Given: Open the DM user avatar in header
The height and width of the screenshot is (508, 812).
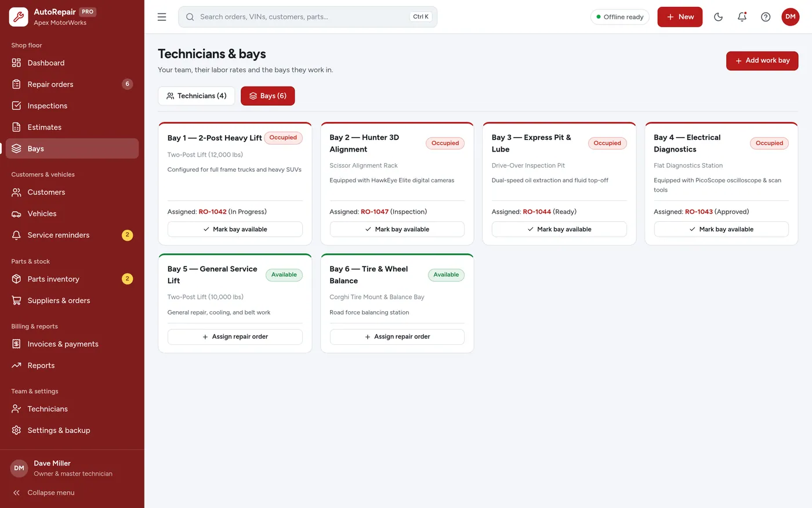Looking at the screenshot, I should pyautogui.click(x=791, y=17).
